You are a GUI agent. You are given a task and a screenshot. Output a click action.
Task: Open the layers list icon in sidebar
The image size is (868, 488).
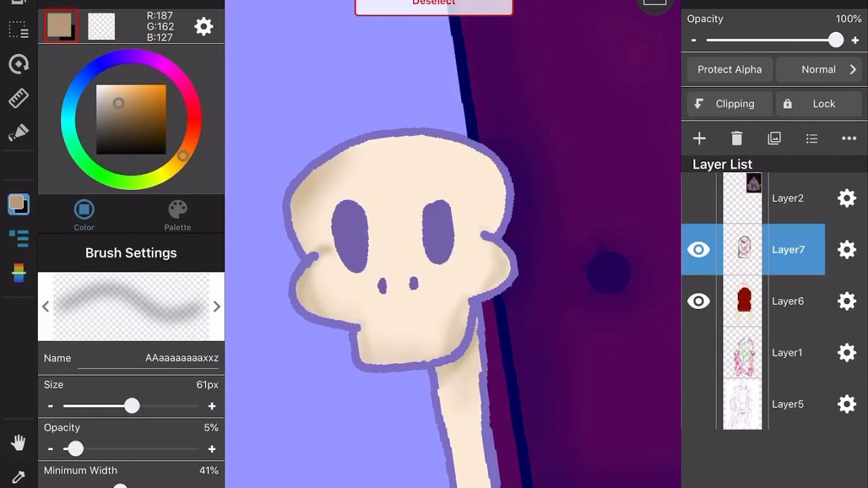18,239
